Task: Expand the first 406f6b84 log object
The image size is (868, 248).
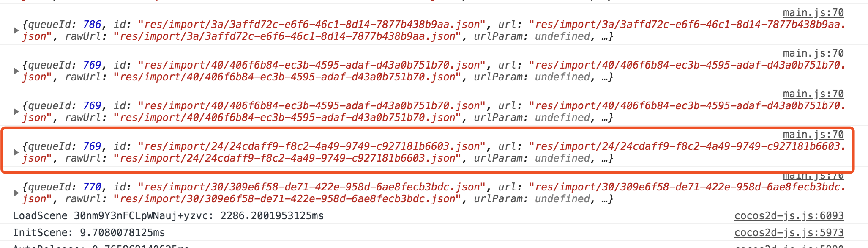Action: pos(16,71)
